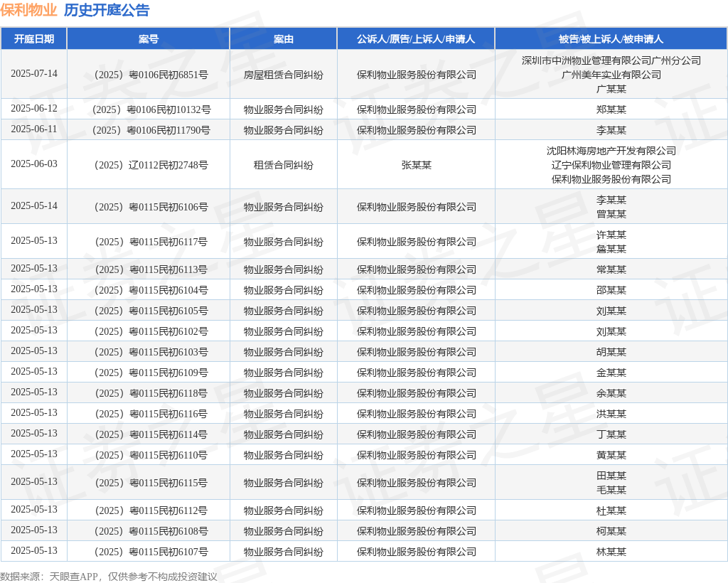Screen dimensions: 728x583
Task: Click defendant 沈阳林海房地产开发有限公司
Action: tap(611, 151)
